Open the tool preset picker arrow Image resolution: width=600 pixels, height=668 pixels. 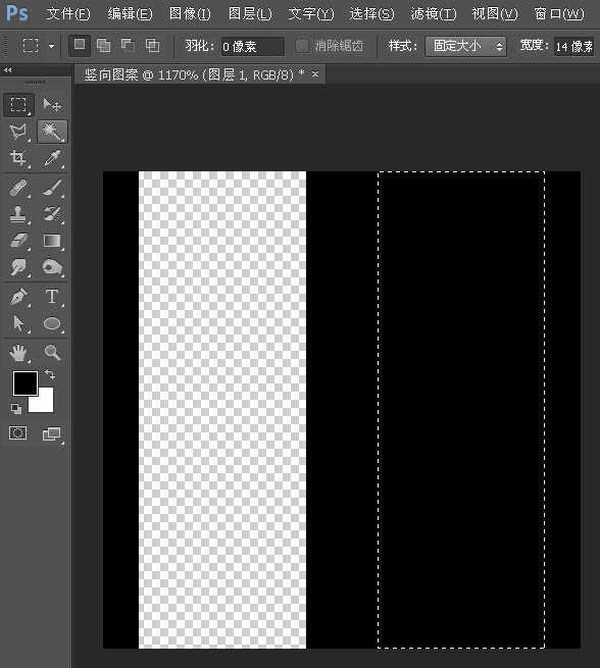(51, 46)
